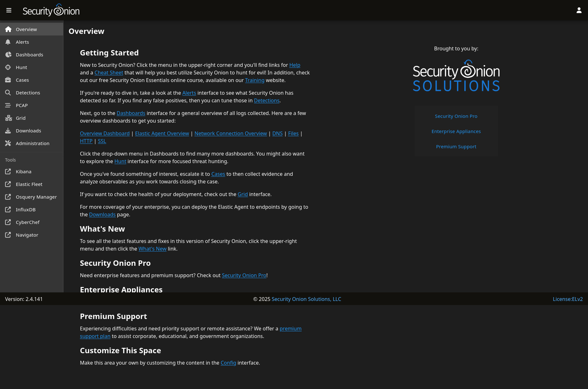Click Enterprise Appliances in the sponsor card
Image resolution: width=588 pixels, height=389 pixels.
coord(456,131)
